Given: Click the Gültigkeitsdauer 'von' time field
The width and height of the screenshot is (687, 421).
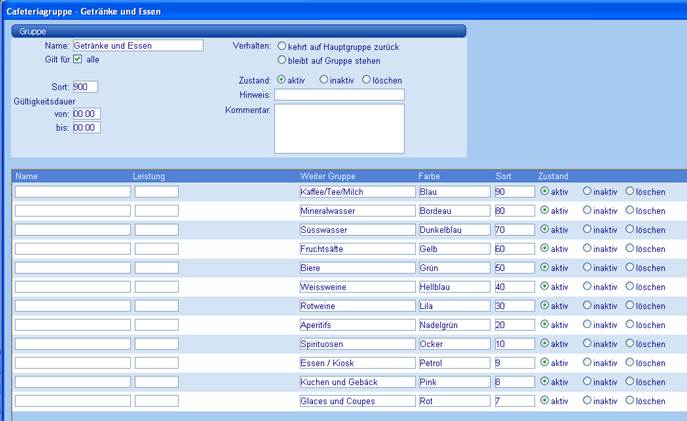Looking at the screenshot, I should coord(86,113).
